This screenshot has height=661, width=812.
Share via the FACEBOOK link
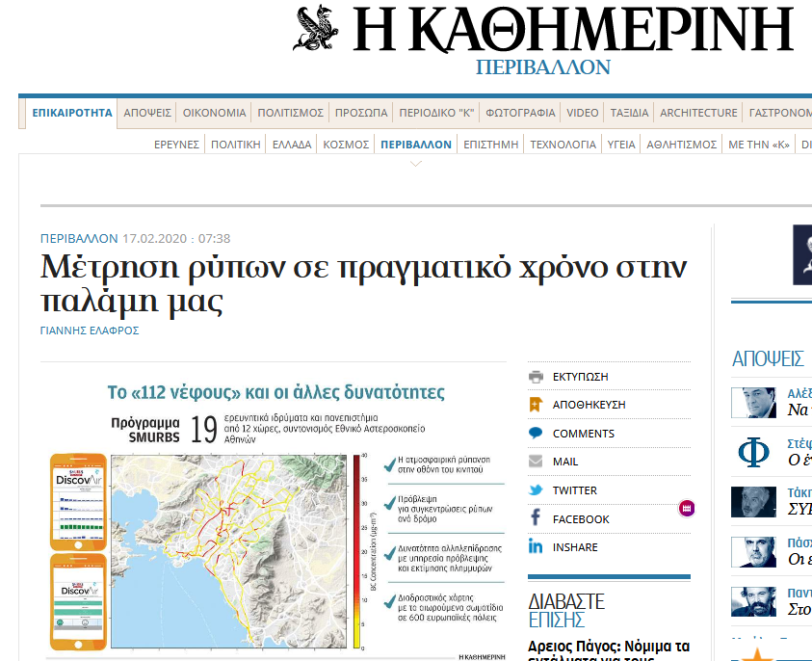tap(581, 519)
